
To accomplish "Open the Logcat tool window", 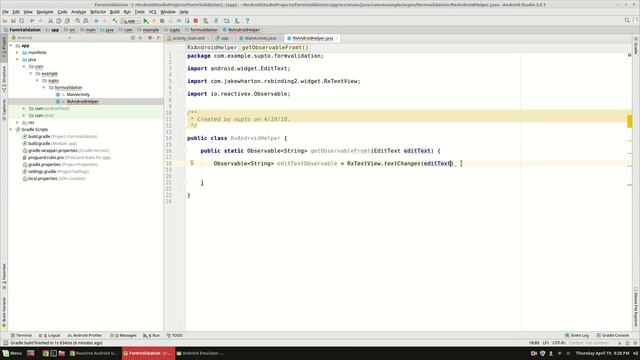I will click(49, 335).
